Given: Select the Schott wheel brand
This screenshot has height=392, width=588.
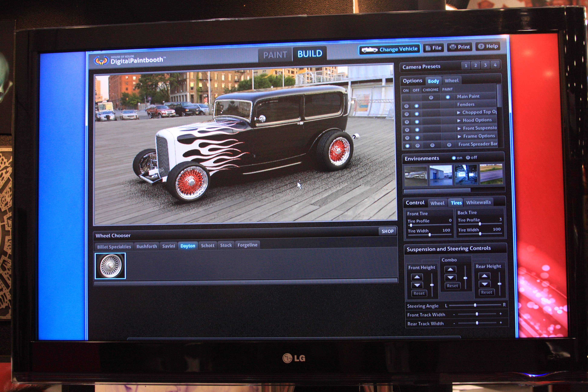Looking at the screenshot, I should [x=207, y=245].
